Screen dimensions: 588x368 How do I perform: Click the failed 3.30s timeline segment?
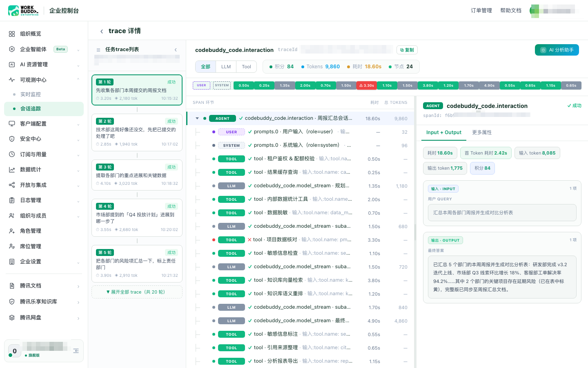coord(367,85)
